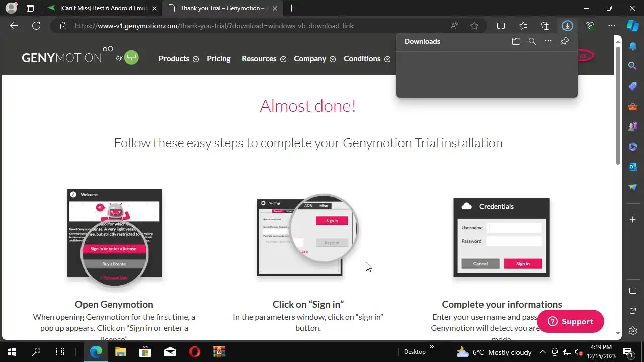Click the Support chat button
Screen dimensions: 644x362
570,322
